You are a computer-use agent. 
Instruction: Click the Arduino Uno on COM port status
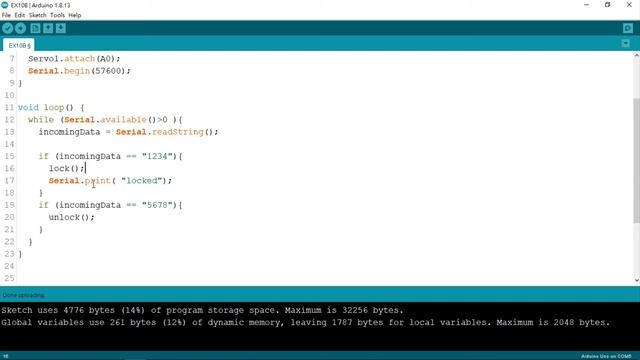606,356
